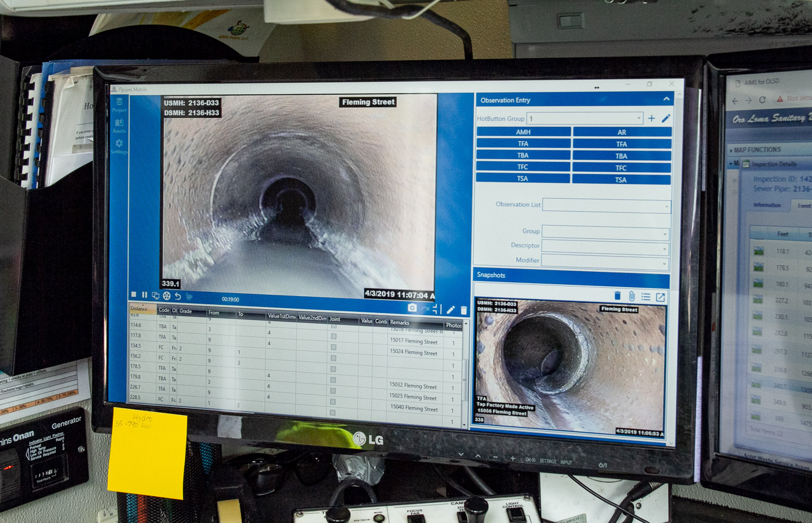Open snapshot in external window
812x523 pixels.
pos(660,297)
